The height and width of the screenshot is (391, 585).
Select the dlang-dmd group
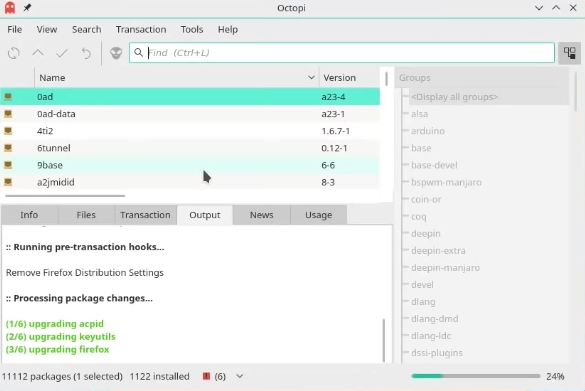pos(435,319)
